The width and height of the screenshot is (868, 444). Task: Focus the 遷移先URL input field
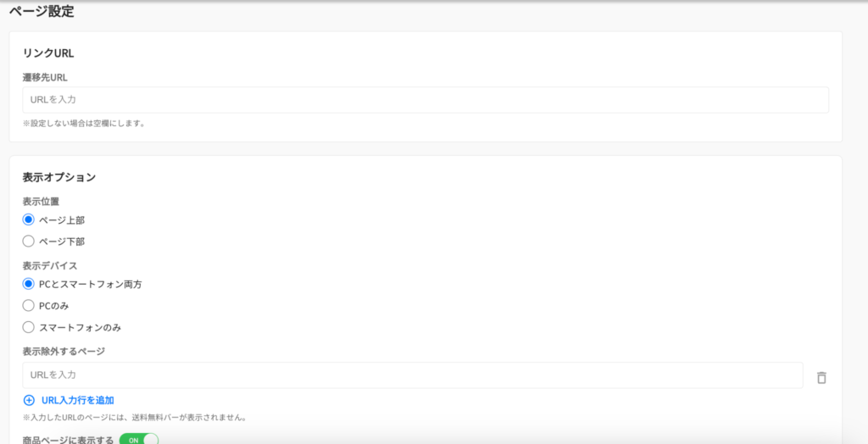click(x=425, y=100)
